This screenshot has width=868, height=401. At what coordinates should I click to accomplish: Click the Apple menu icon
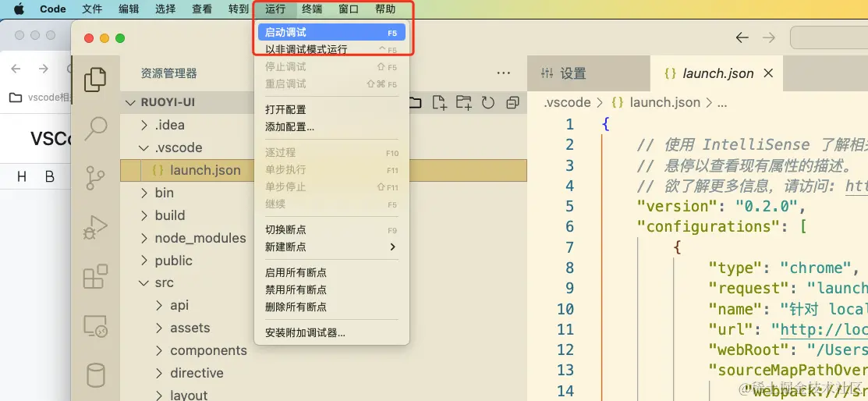click(x=19, y=9)
